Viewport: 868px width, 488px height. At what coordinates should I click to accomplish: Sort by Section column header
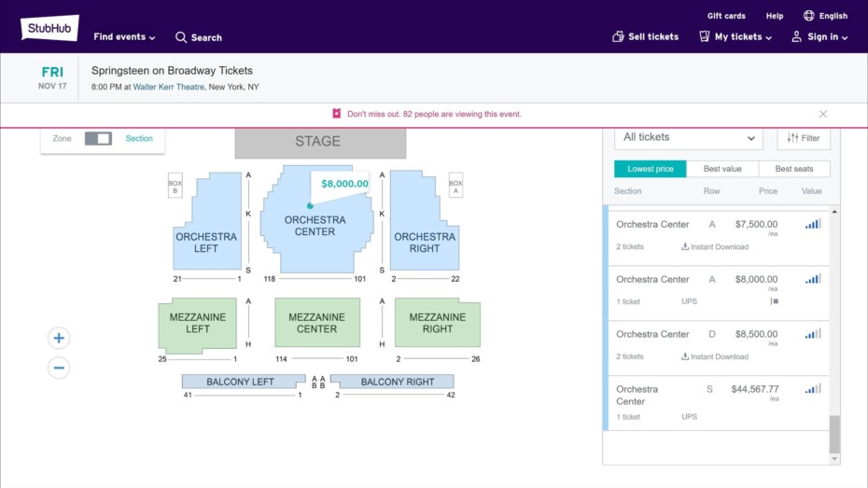(x=627, y=191)
